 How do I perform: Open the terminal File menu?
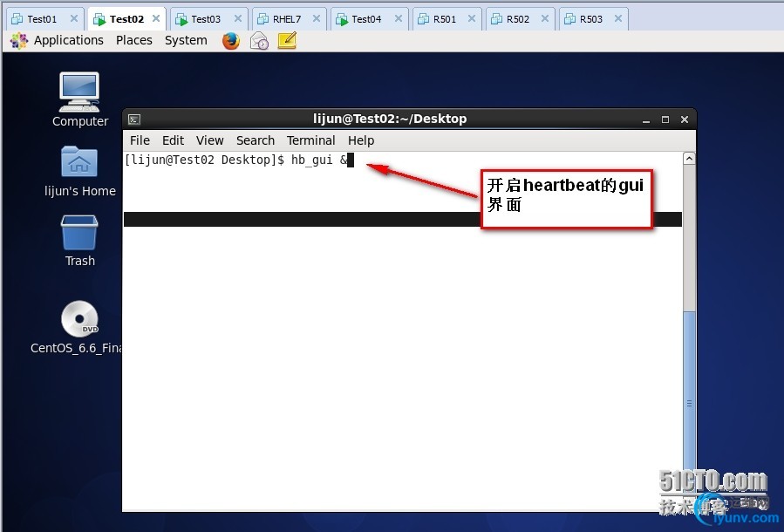pyautogui.click(x=140, y=140)
